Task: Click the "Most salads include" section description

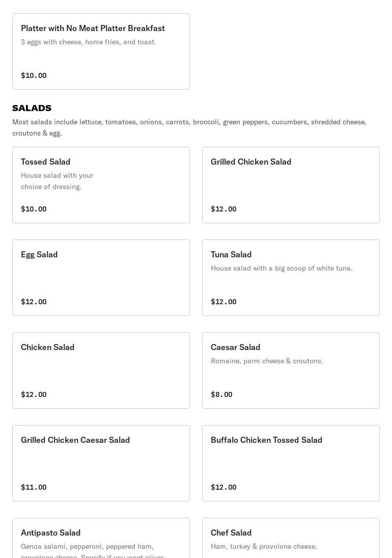Action: 189,127
